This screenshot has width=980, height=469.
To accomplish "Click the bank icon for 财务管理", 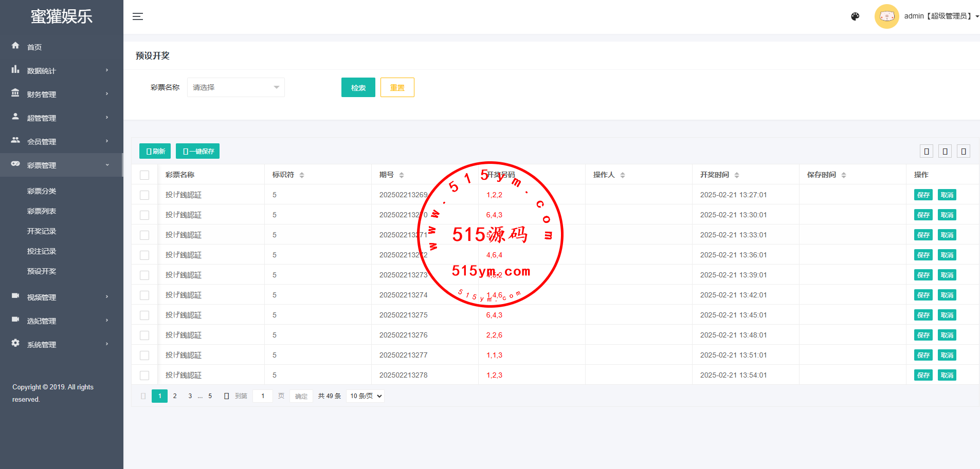I will pyautogui.click(x=15, y=93).
